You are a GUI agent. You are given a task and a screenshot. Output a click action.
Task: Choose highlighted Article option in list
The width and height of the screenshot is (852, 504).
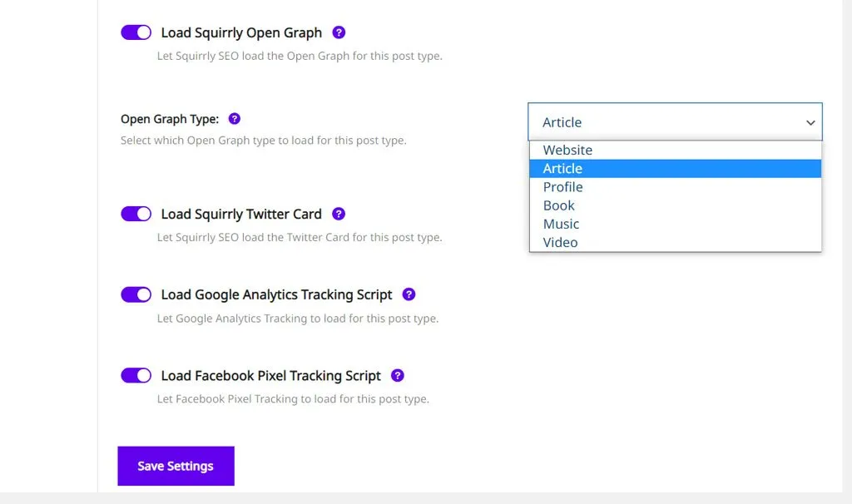(675, 168)
